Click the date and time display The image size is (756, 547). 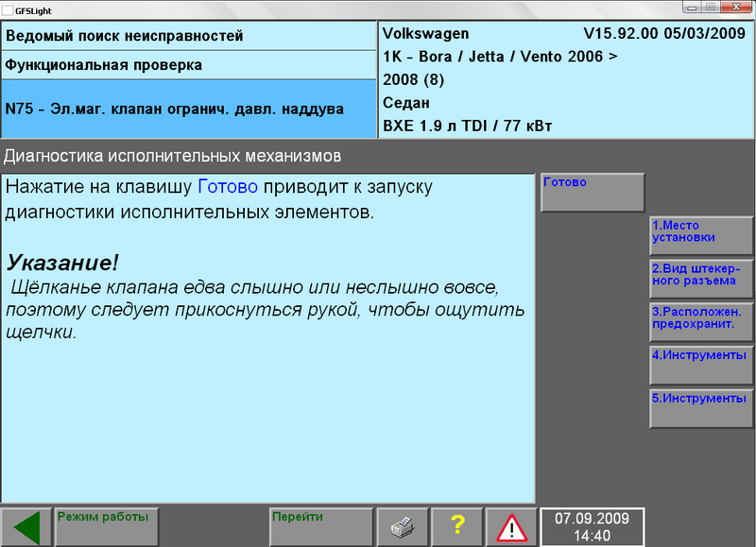593,527
